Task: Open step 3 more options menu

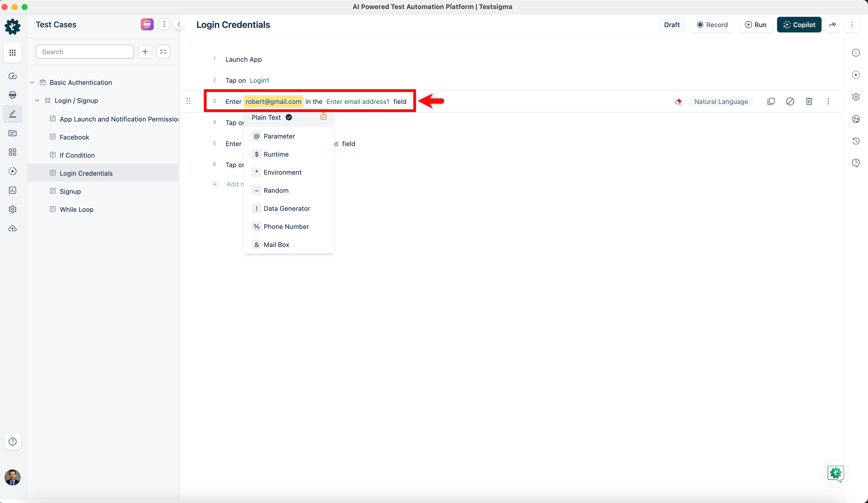Action: 828,101
